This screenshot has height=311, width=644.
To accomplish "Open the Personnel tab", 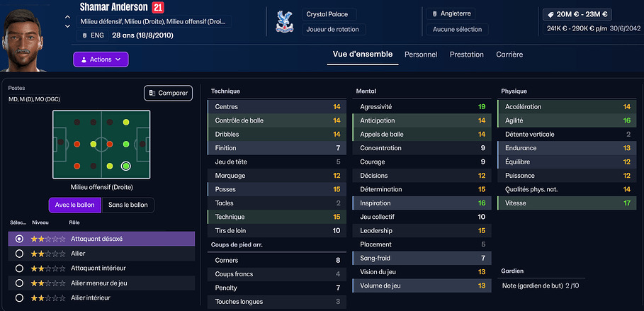I will (421, 55).
